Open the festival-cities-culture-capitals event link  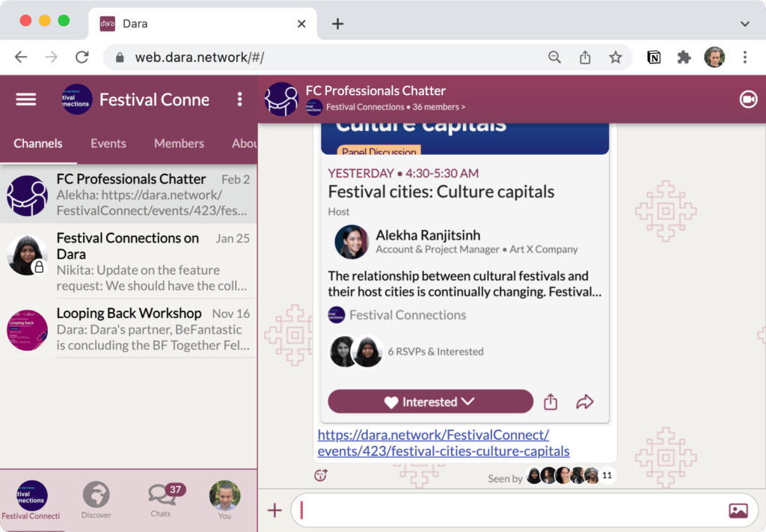[443, 443]
